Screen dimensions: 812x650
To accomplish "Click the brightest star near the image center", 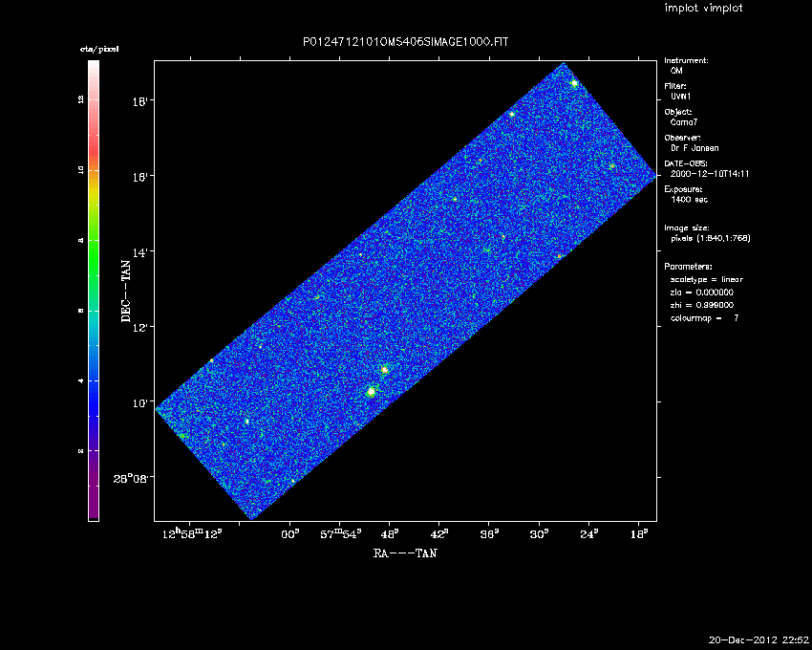I will point(371,391).
